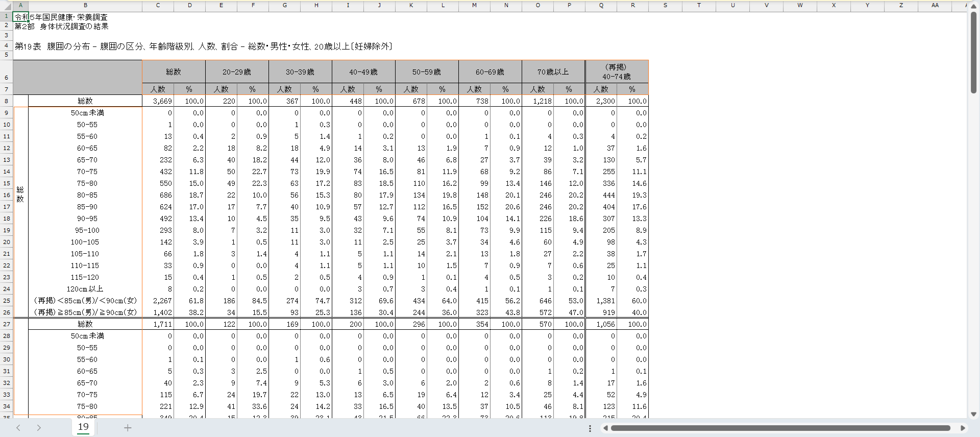Screen dimensions: 980x437
Task: Click the horizontal scrollbar left arrow
Action: point(605,428)
